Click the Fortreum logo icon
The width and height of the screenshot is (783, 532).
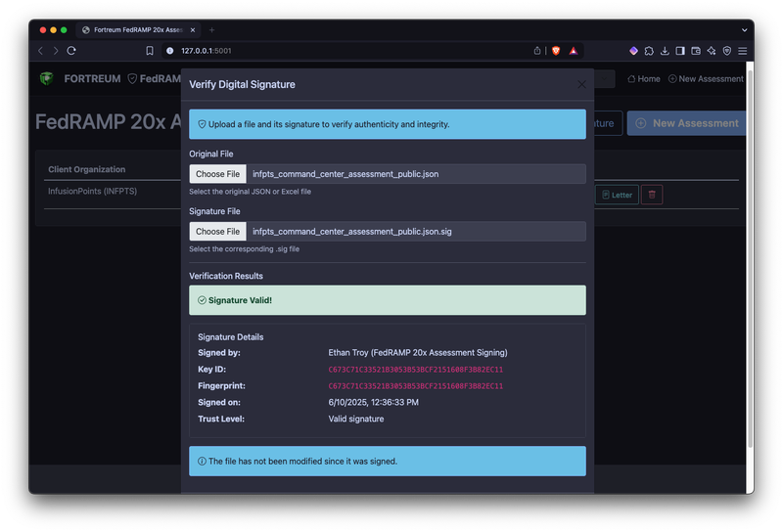tap(46, 78)
